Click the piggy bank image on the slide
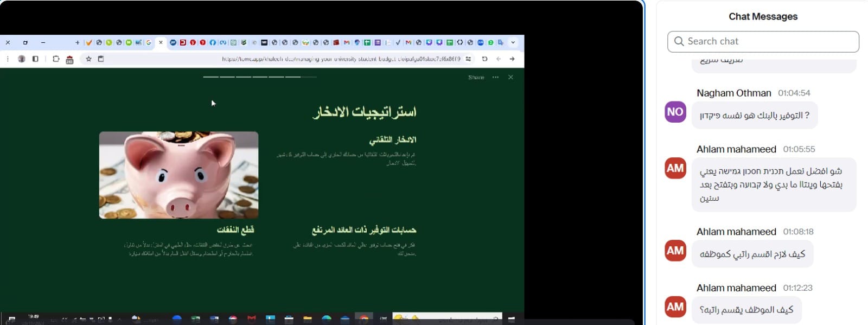The height and width of the screenshot is (325, 868). tap(178, 175)
